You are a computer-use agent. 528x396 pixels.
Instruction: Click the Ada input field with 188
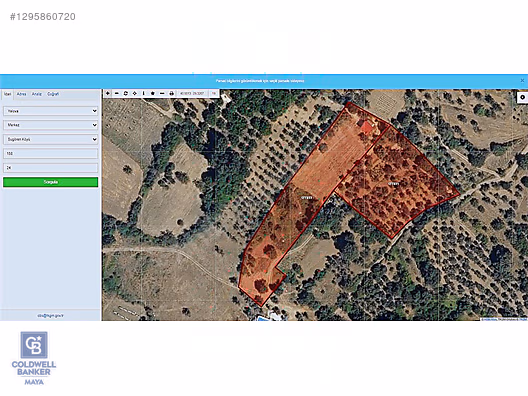click(x=51, y=154)
